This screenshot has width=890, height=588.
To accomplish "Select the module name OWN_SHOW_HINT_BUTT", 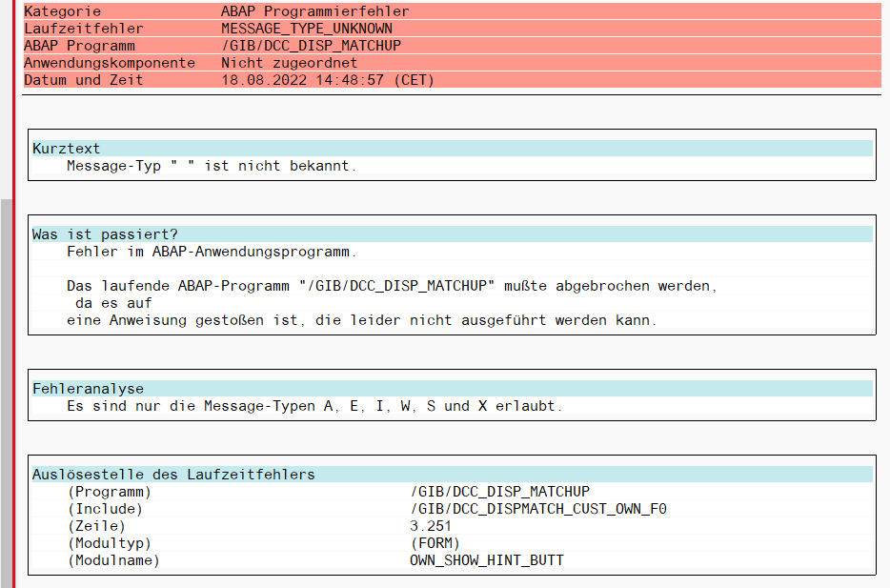I will pyautogui.click(x=486, y=560).
